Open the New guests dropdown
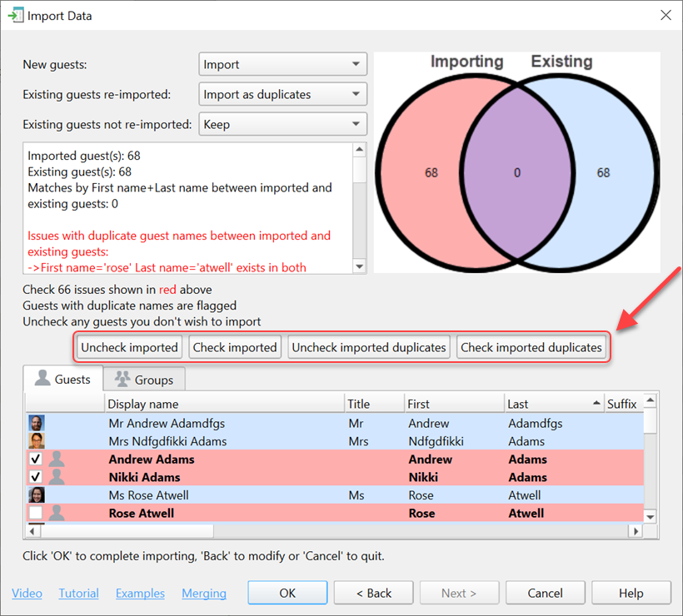 pyautogui.click(x=283, y=64)
